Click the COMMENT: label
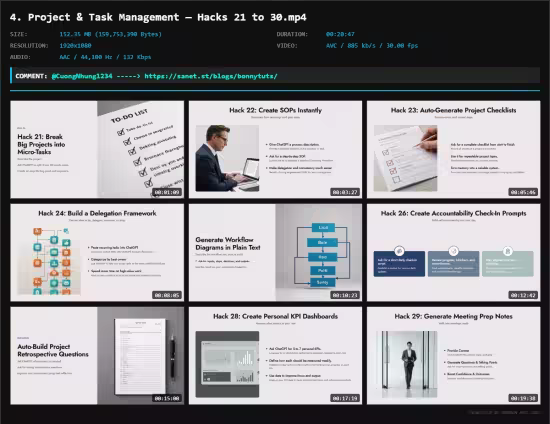 [x=31, y=76]
